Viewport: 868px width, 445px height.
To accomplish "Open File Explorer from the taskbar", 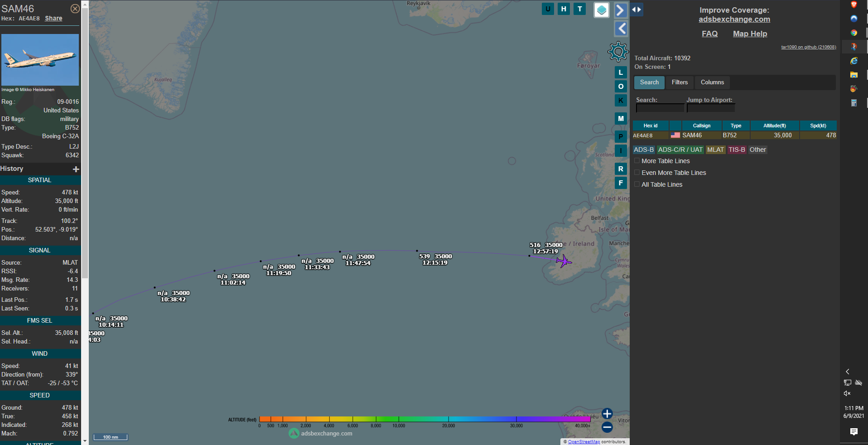I will click(854, 75).
